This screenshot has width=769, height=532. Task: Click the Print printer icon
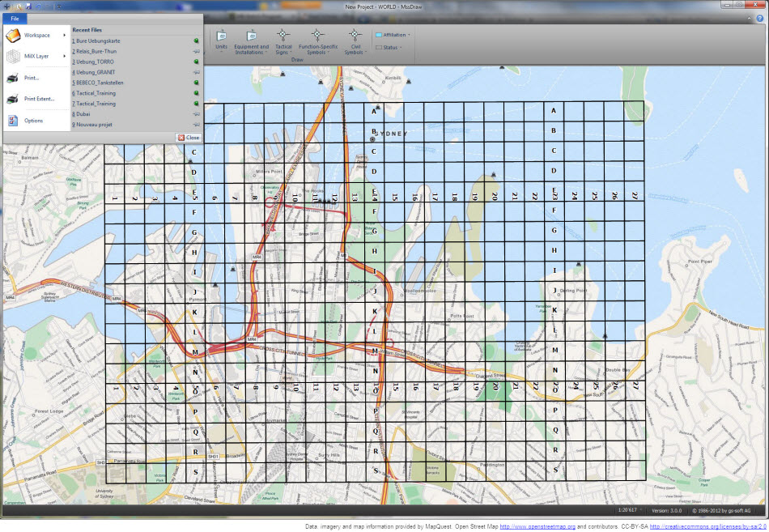coord(13,78)
